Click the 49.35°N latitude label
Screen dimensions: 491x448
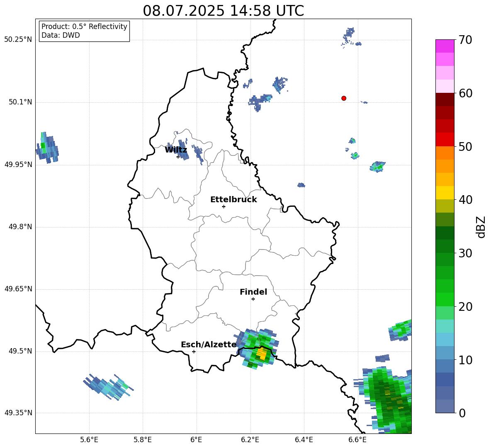[x=18, y=413]
